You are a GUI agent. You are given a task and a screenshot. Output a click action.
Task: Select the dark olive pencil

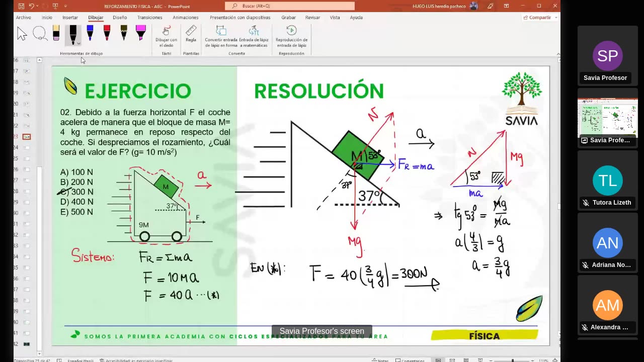124,33
